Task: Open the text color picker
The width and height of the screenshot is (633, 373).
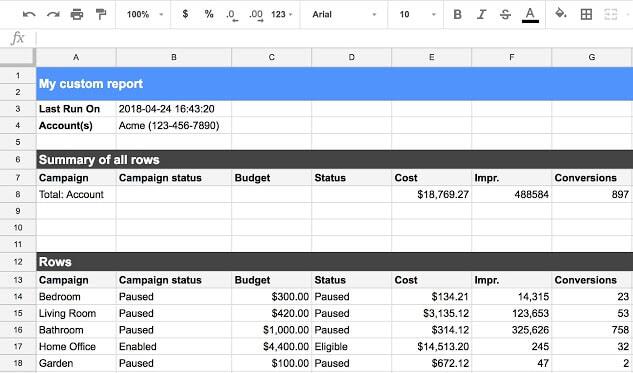Action: tap(530, 15)
